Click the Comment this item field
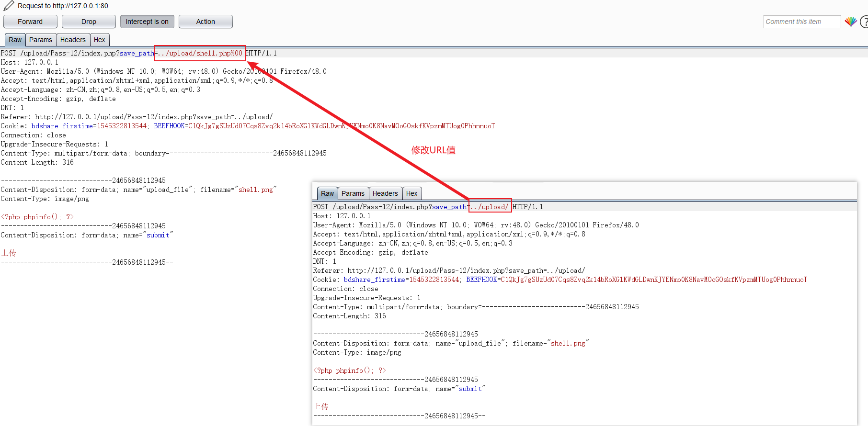 coord(802,22)
